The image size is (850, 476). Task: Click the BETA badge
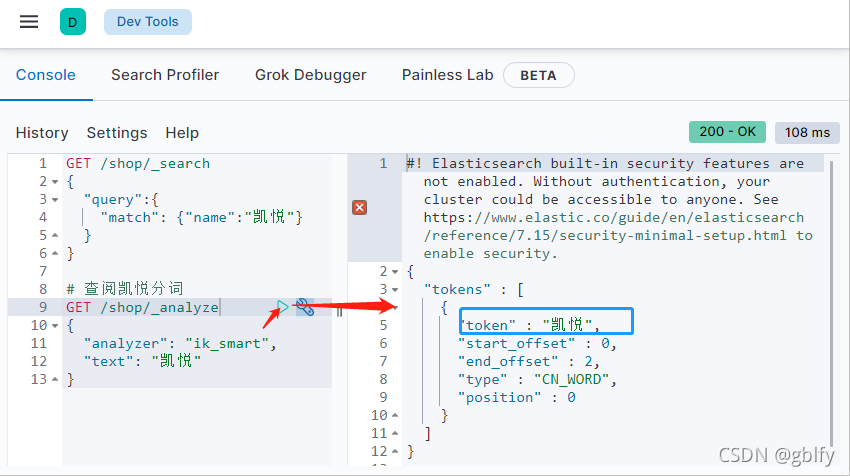[x=538, y=75]
